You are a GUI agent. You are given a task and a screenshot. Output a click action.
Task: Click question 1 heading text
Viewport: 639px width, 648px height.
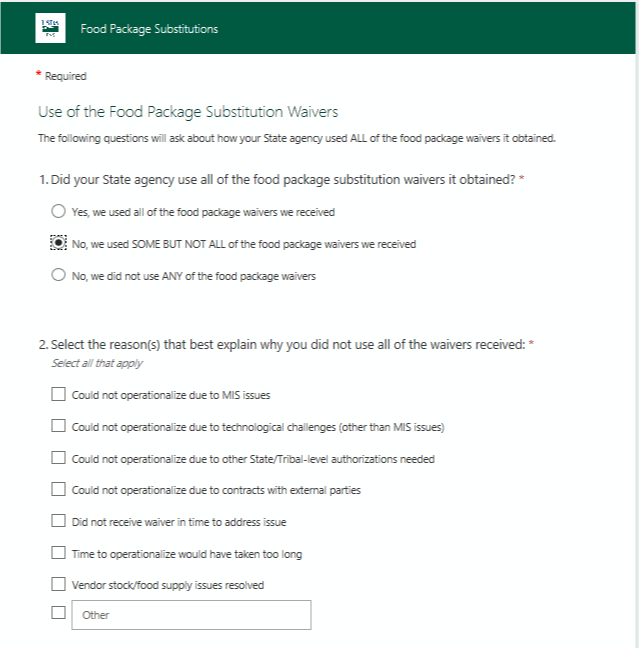coord(278,179)
